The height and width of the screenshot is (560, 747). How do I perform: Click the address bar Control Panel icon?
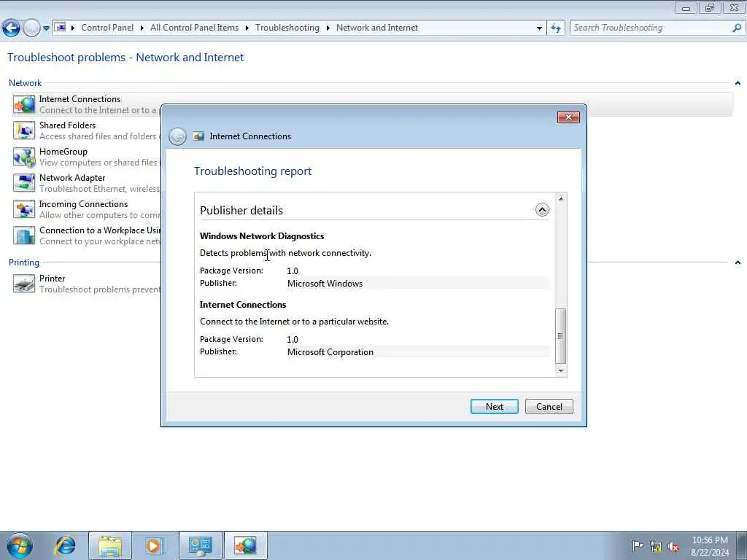point(60,28)
